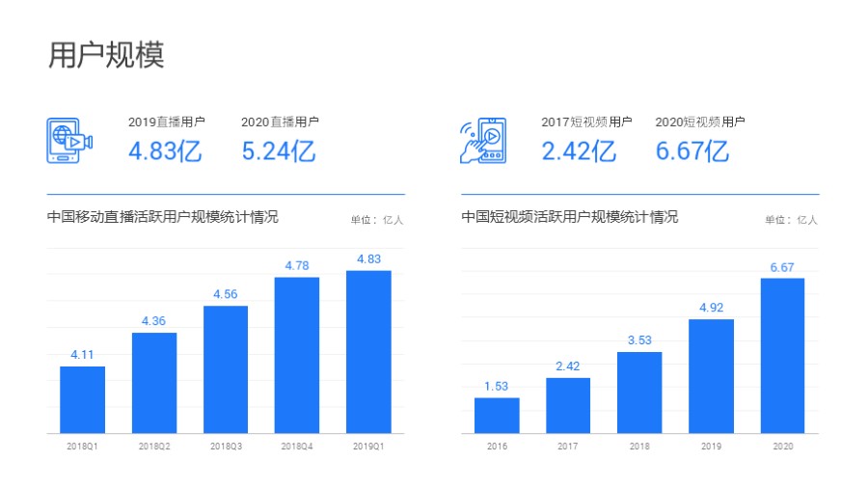Click the 2018 bar in short video chart

[639, 393]
